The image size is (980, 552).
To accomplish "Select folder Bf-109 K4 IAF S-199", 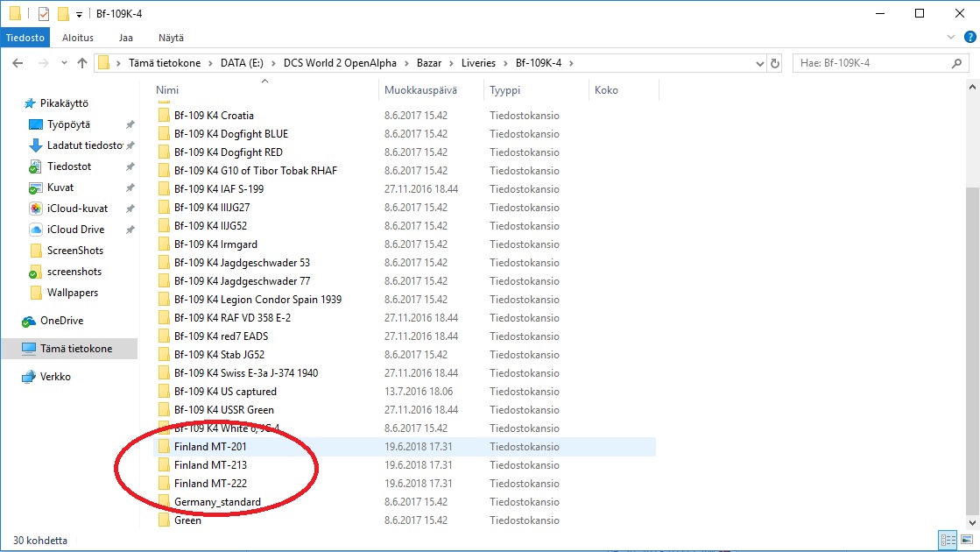I will pos(219,188).
